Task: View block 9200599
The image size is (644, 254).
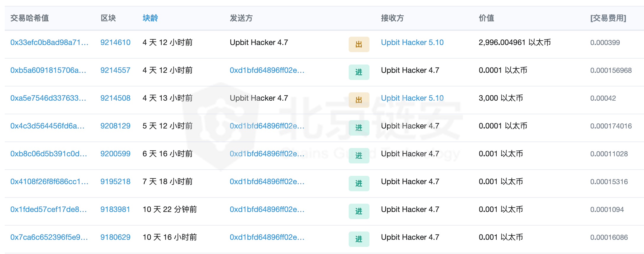Action: pos(115,154)
